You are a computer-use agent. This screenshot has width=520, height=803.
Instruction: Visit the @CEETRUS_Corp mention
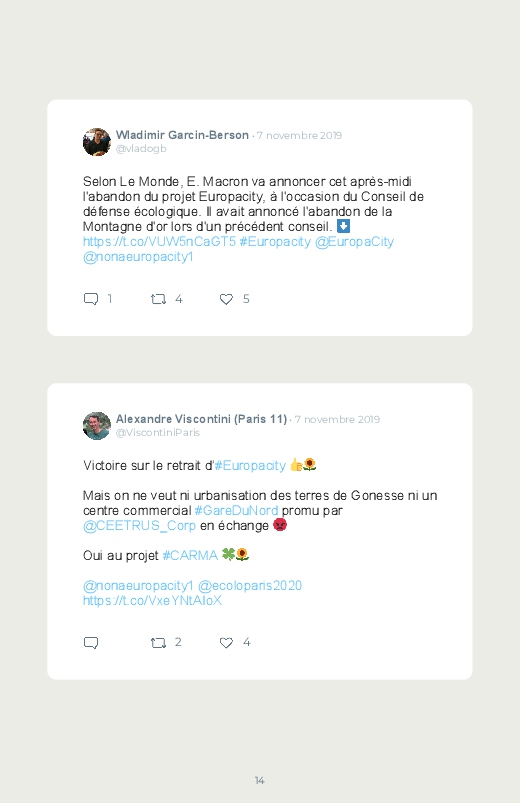point(139,525)
